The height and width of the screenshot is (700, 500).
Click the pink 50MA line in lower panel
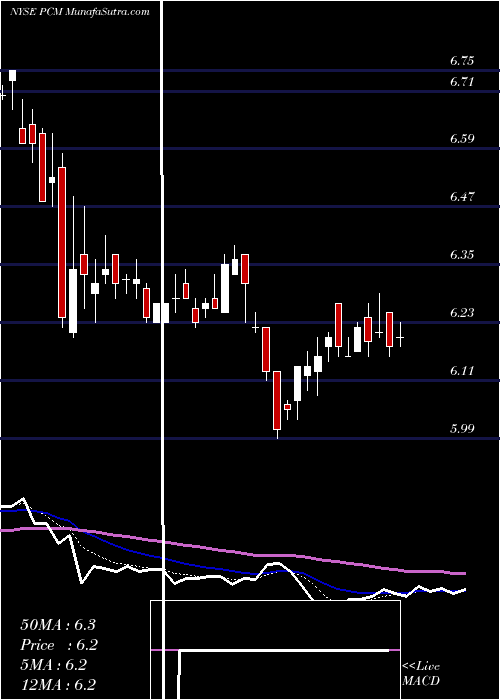coord(232,550)
